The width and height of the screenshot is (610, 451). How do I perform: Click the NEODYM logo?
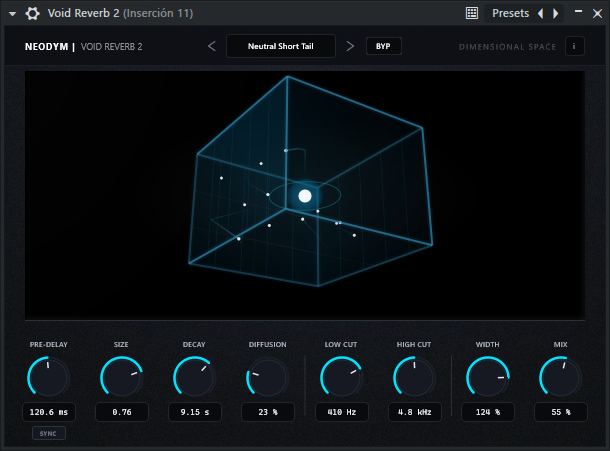coord(46,47)
